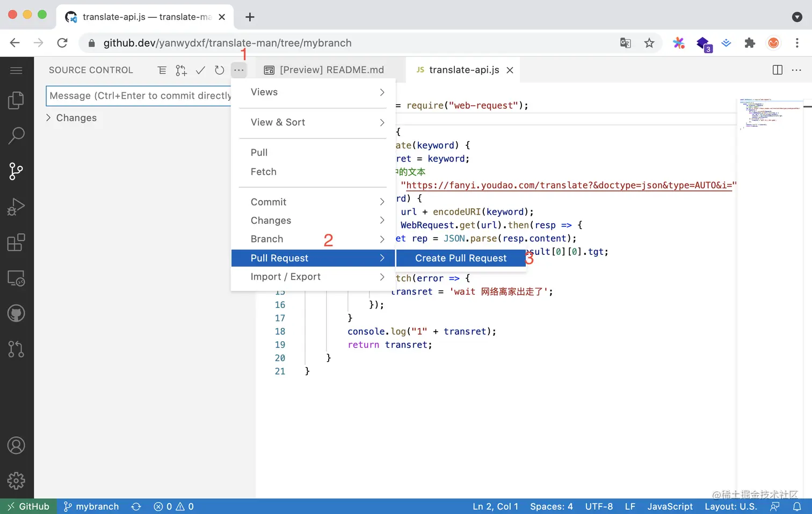The height and width of the screenshot is (514, 812).
Task: Select JavaScript language mode
Action: tap(670, 506)
